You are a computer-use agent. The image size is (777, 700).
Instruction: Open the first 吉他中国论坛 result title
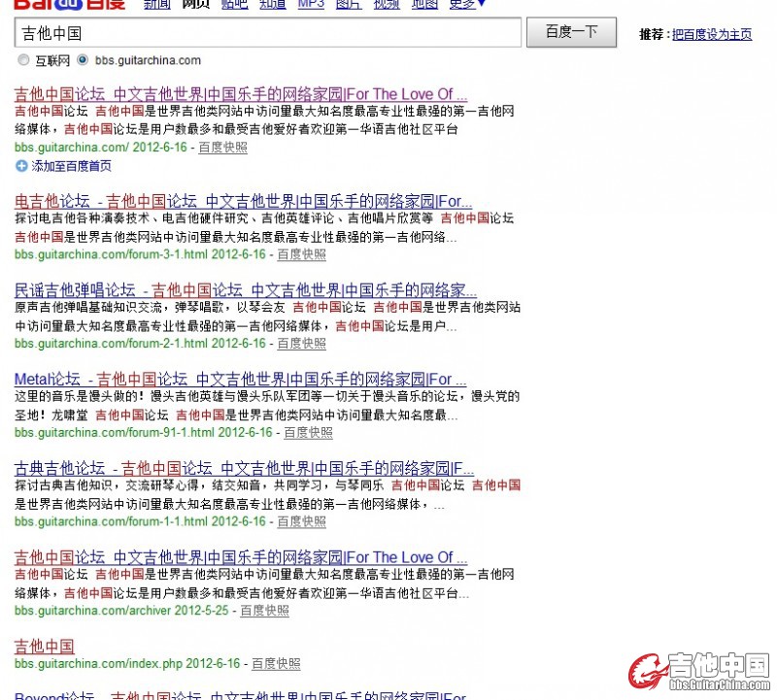(x=241, y=94)
